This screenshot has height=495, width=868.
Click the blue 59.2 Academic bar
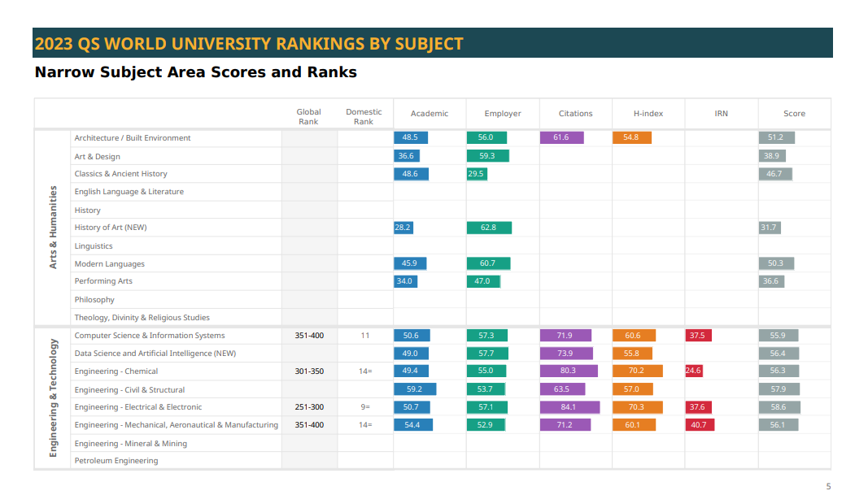pyautogui.click(x=415, y=389)
